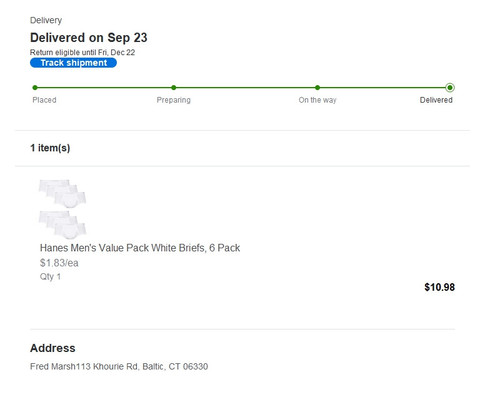
Task: Click the Fred Marsh delivery address line
Action: [119, 366]
